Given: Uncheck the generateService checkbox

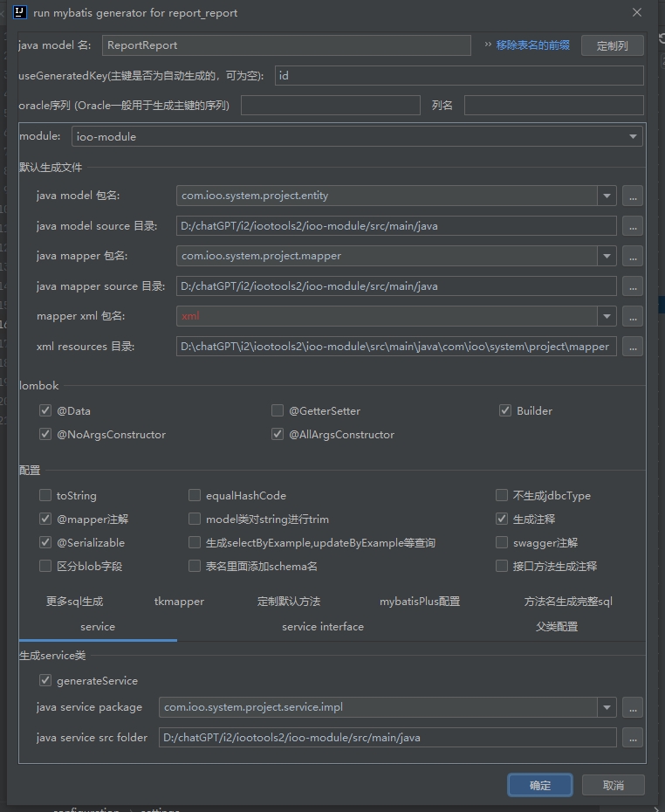Looking at the screenshot, I should pyautogui.click(x=45, y=681).
